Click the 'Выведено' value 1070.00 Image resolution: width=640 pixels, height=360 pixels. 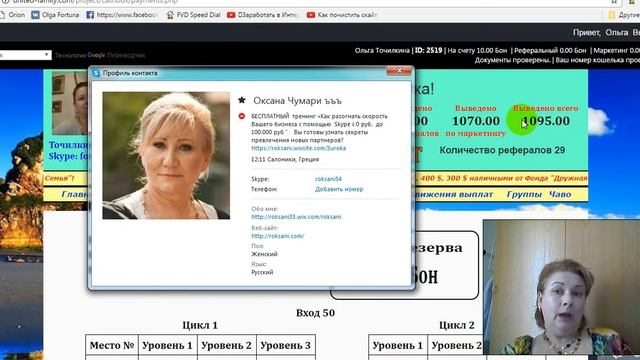(x=476, y=121)
